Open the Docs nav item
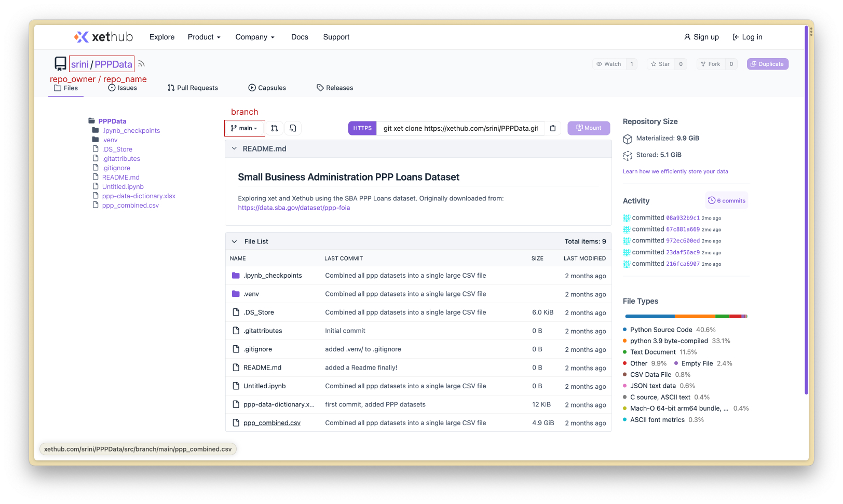Viewport: 843px width, 504px height. (300, 37)
